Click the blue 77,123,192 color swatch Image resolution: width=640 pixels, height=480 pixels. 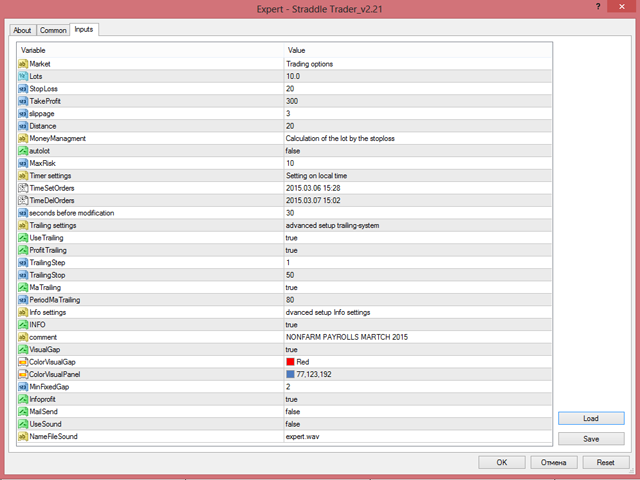pyautogui.click(x=290, y=374)
